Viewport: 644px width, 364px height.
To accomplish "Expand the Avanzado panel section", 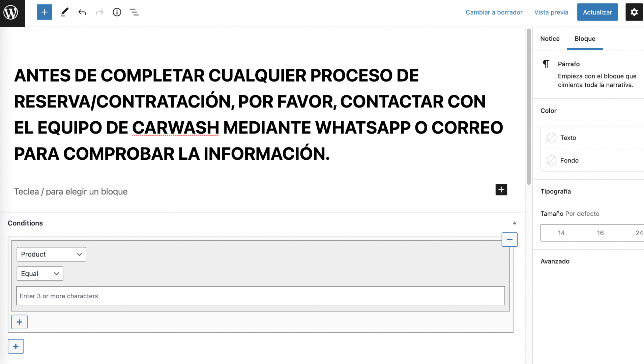I will coord(555,261).
